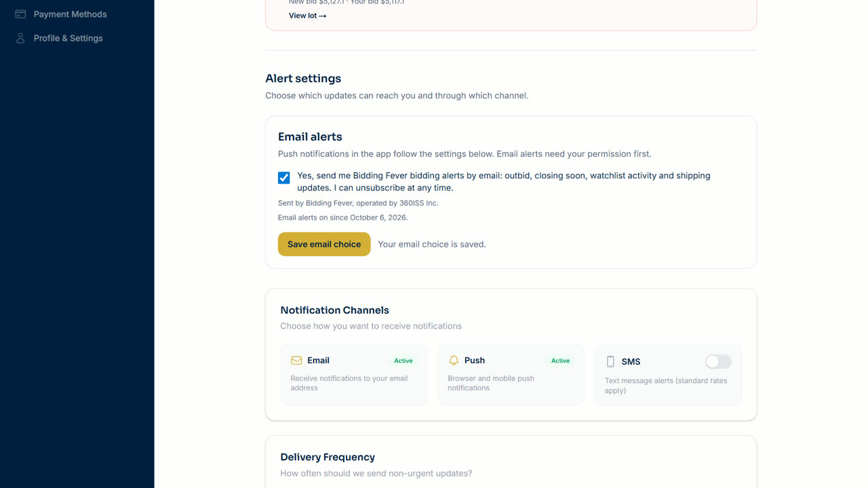Click the SMS phone icon
This screenshot has height=488, width=868.
(610, 362)
